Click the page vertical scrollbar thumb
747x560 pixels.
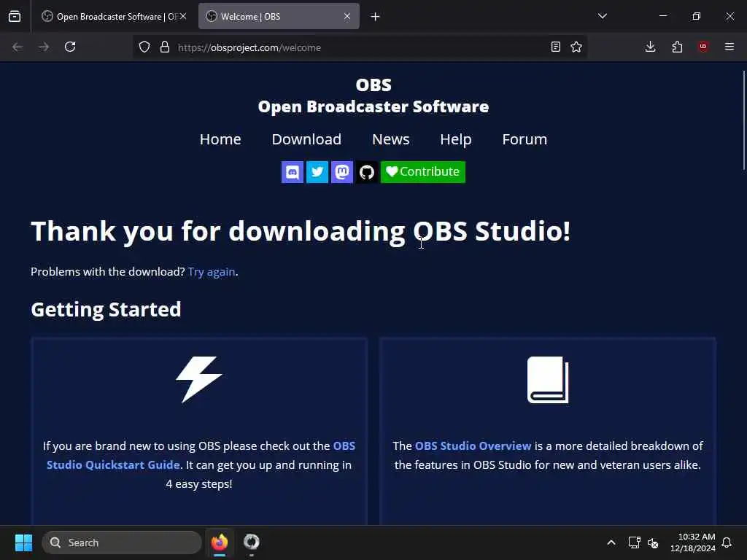click(743, 120)
